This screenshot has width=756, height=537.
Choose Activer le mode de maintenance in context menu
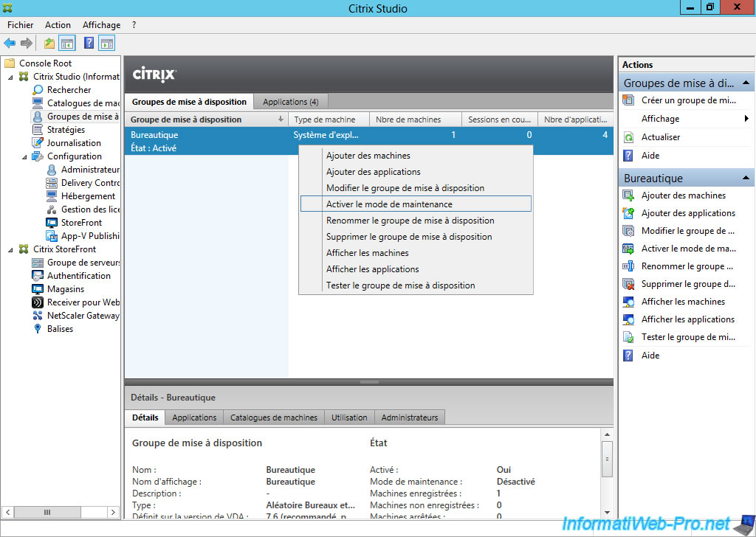[x=416, y=204]
